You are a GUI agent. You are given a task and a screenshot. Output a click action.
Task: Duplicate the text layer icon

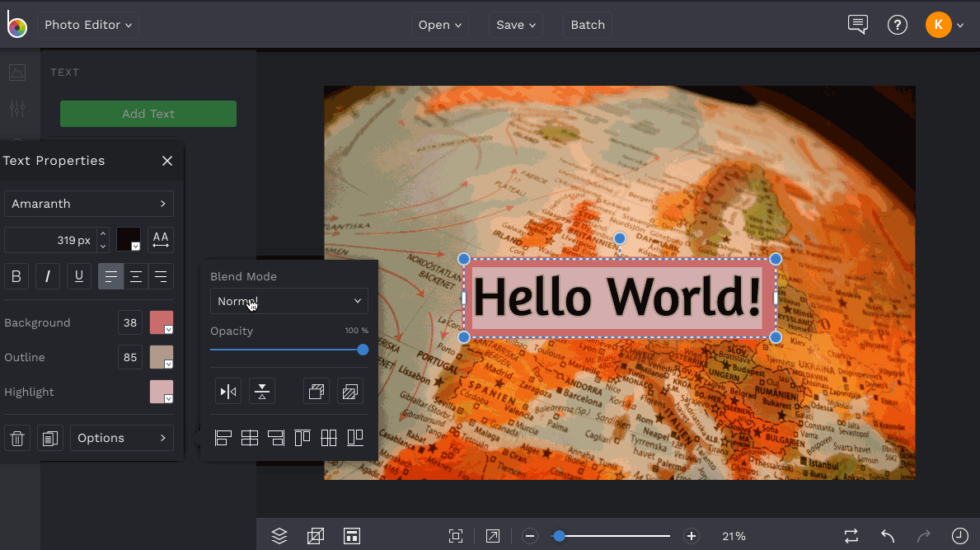pyautogui.click(x=50, y=438)
